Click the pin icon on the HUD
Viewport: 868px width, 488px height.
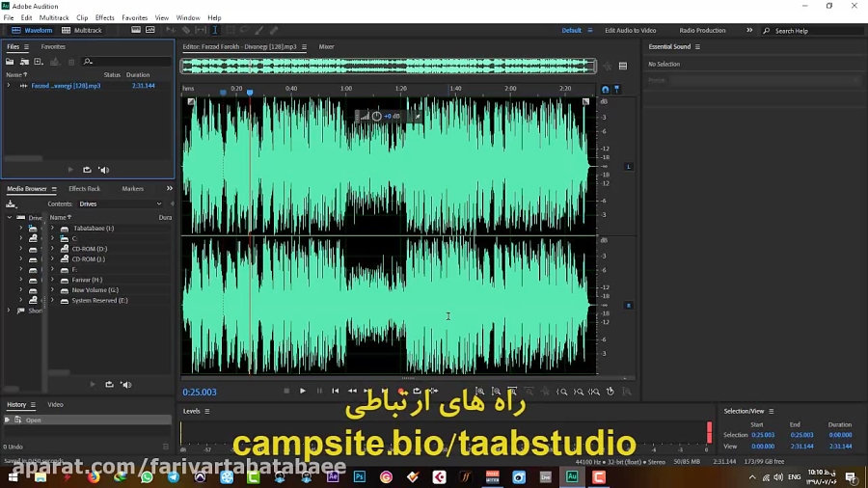[418, 116]
